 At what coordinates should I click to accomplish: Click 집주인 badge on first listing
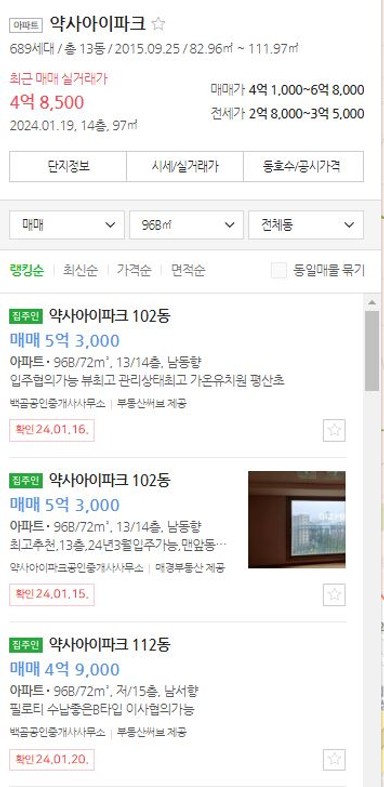pyautogui.click(x=26, y=316)
